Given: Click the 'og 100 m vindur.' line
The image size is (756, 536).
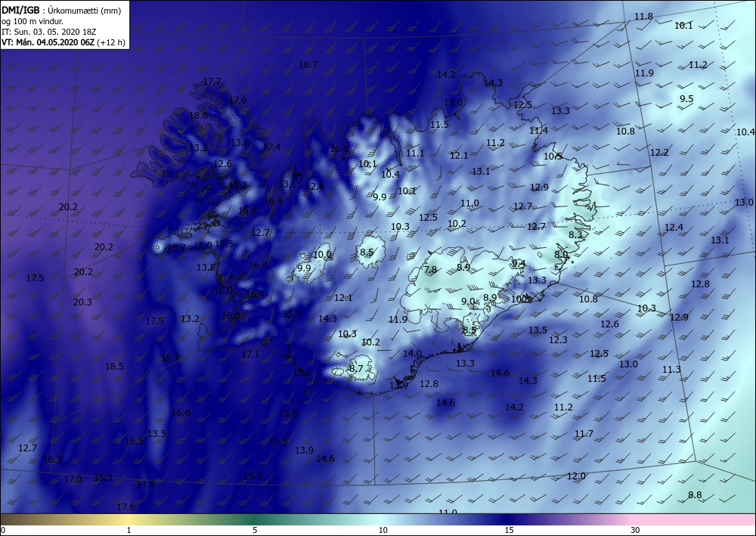Looking at the screenshot, I should [x=33, y=21].
